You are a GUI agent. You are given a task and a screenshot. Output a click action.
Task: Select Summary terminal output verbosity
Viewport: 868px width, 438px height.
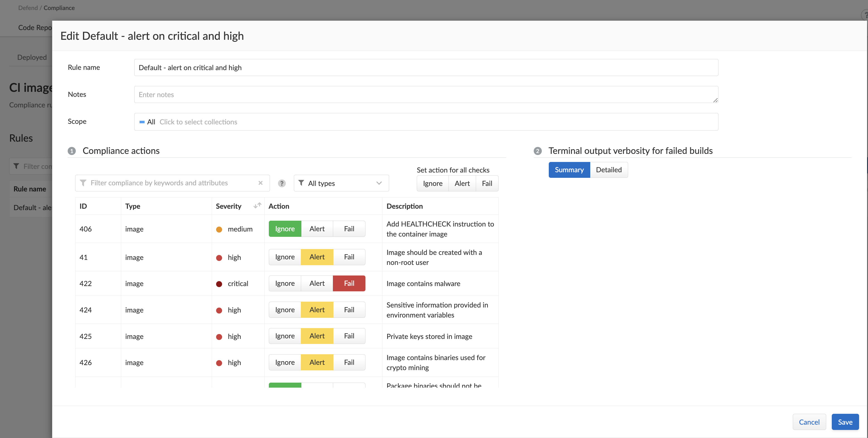tap(569, 170)
